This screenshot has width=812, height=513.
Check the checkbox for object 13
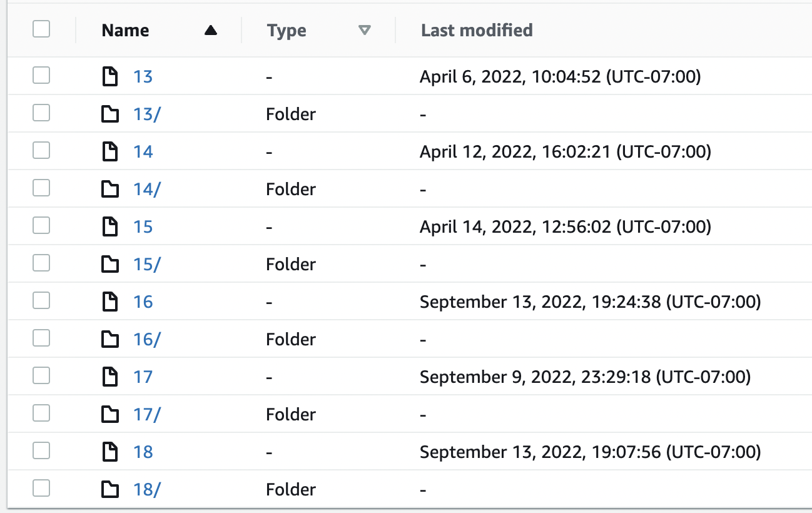(x=41, y=76)
